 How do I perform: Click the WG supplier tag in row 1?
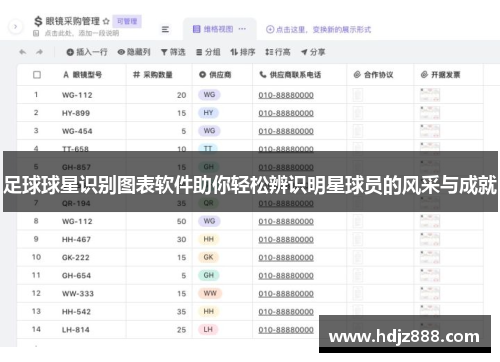coord(209,95)
